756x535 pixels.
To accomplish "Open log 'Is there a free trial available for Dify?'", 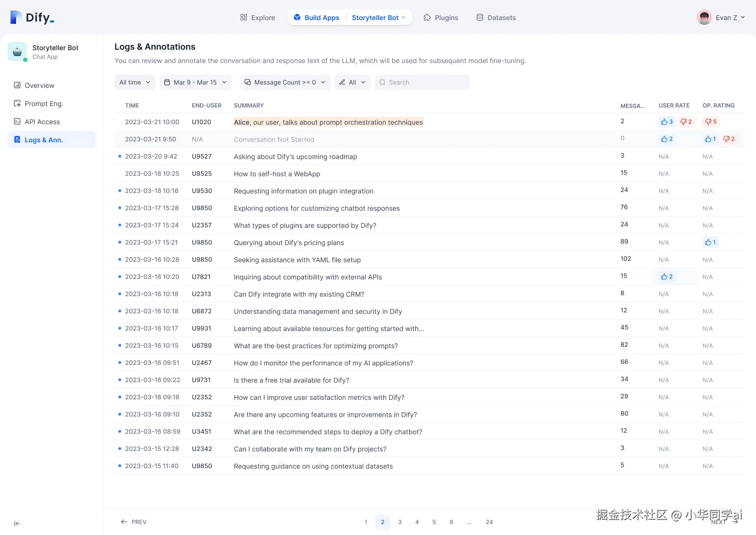I will tap(292, 380).
